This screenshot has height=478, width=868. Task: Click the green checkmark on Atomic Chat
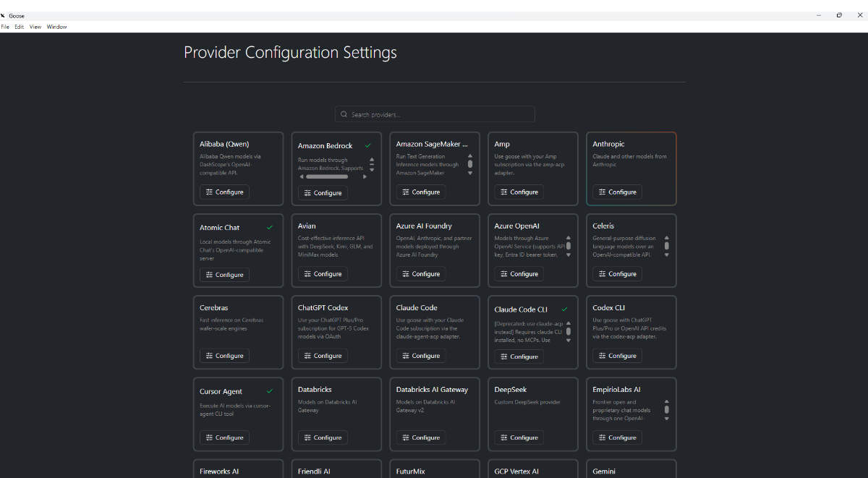pos(270,227)
